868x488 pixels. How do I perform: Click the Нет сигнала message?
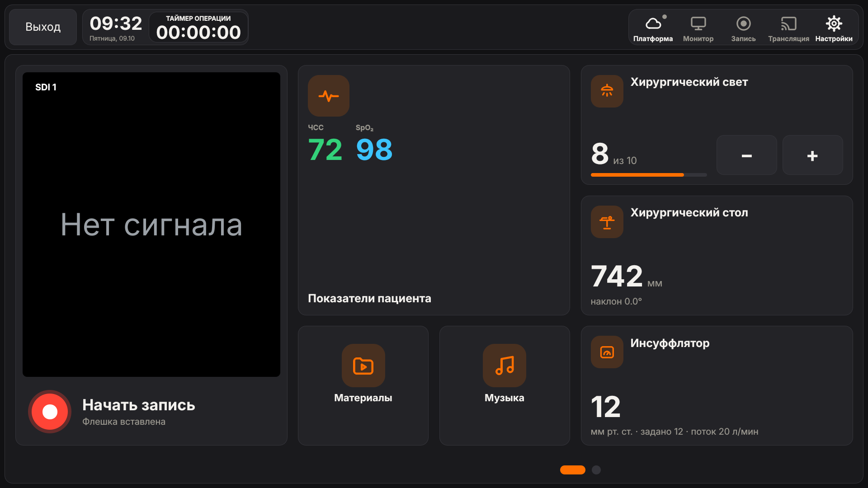pos(151,225)
